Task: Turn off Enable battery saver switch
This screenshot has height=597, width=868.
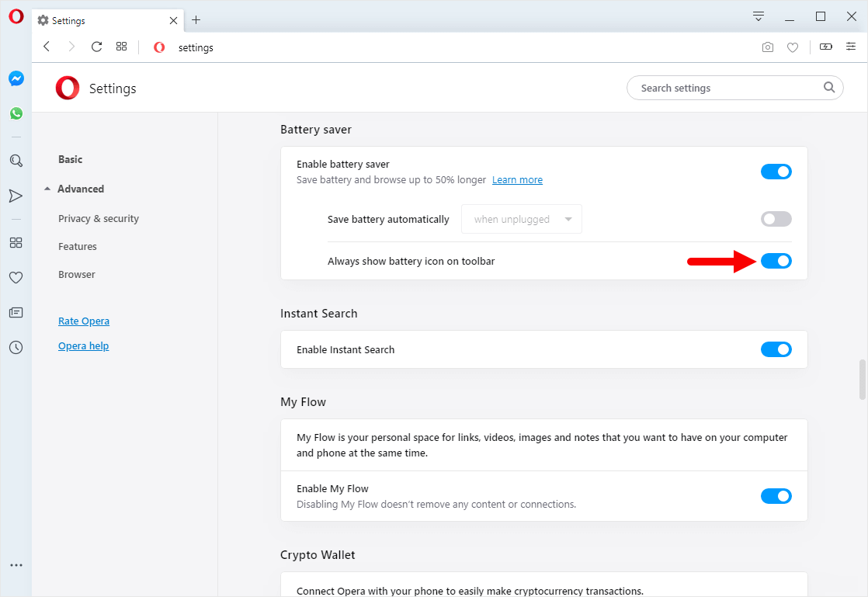Action: (776, 172)
